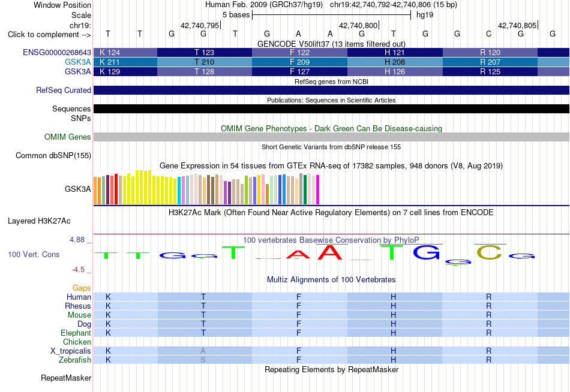Click codon T 123 in ENSG00000268643 row
This screenshot has width=570, height=392.
click(x=205, y=52)
